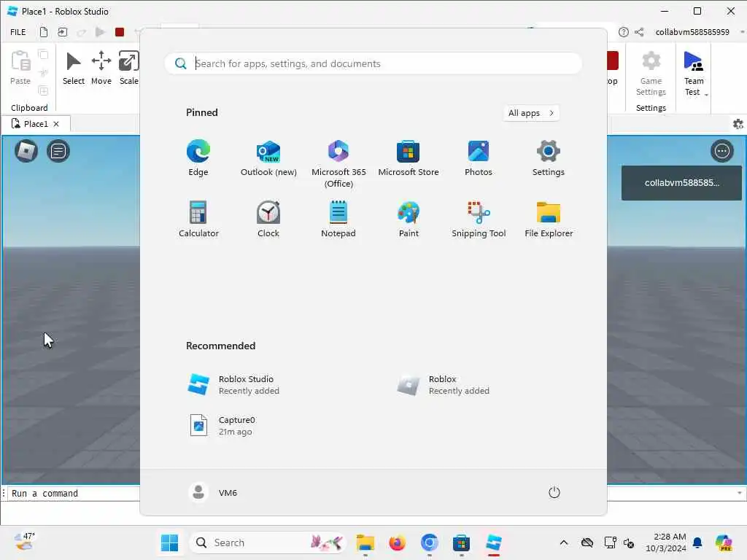Show All apps list
The width and height of the screenshot is (747, 560).
tap(531, 113)
